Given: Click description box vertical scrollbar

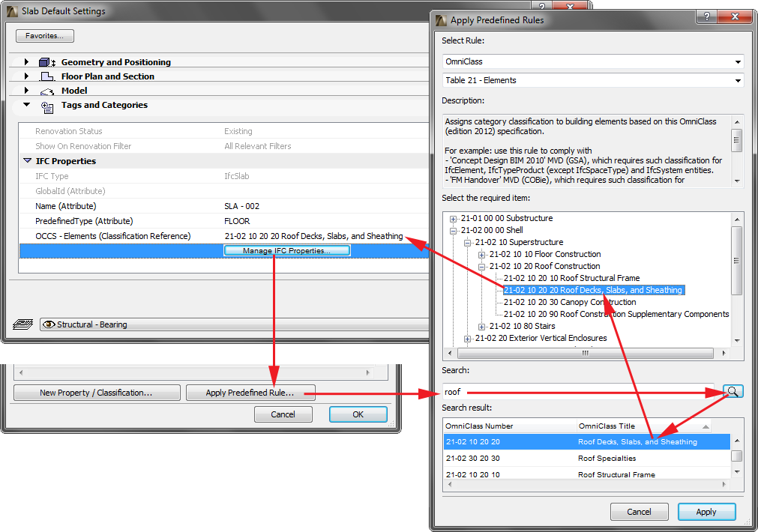Looking at the screenshot, I should (737, 151).
